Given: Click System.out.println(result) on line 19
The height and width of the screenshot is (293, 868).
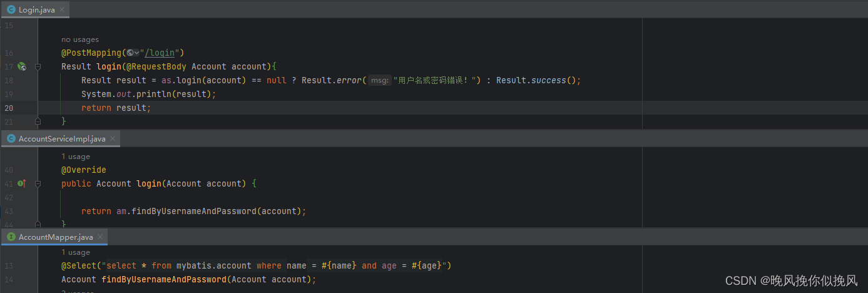Looking at the screenshot, I should 148,94.
